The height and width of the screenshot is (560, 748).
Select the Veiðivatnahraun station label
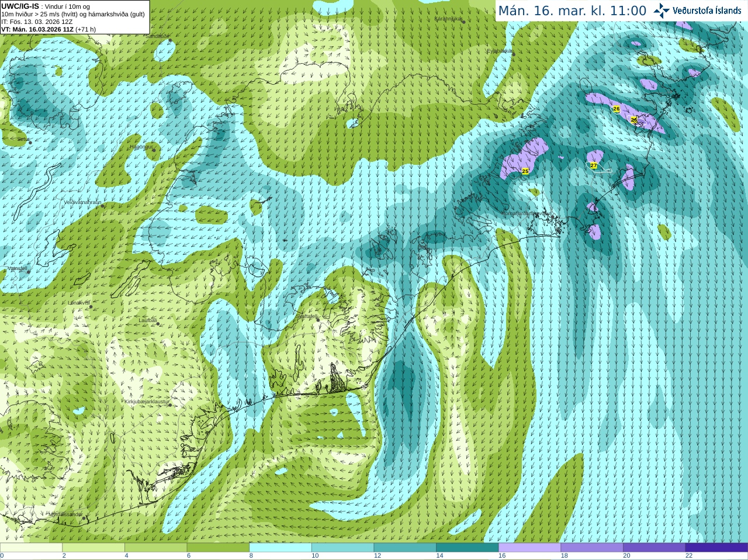pyautogui.click(x=82, y=202)
